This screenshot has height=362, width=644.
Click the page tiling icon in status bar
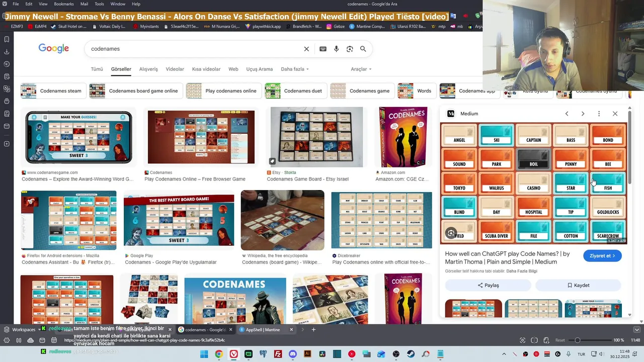(534, 340)
